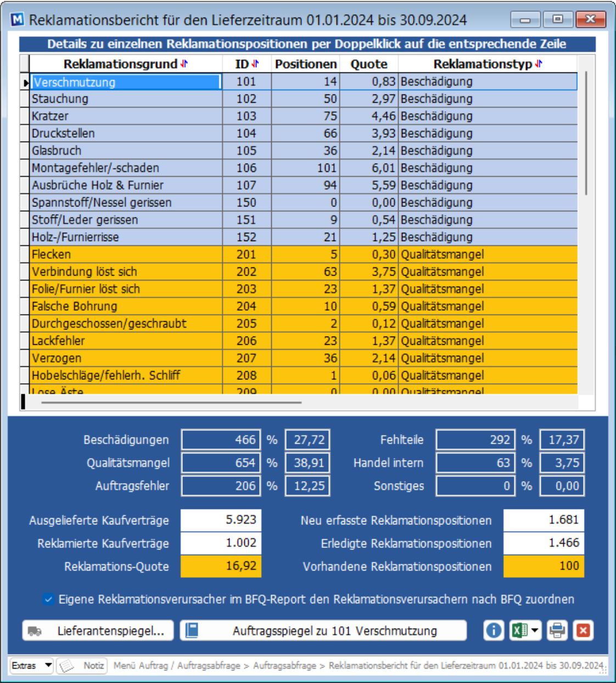Open the info icon button
Screen dimensions: 616x683
tap(493, 630)
